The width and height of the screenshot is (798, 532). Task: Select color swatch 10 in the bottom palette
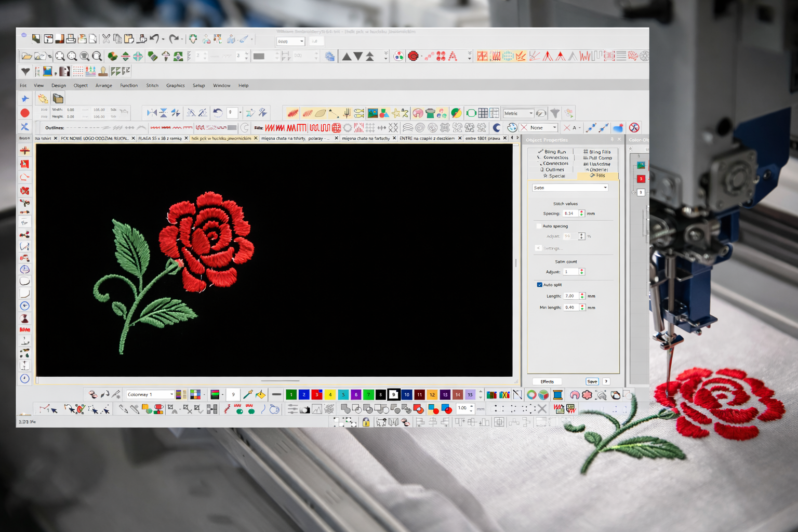click(x=406, y=394)
